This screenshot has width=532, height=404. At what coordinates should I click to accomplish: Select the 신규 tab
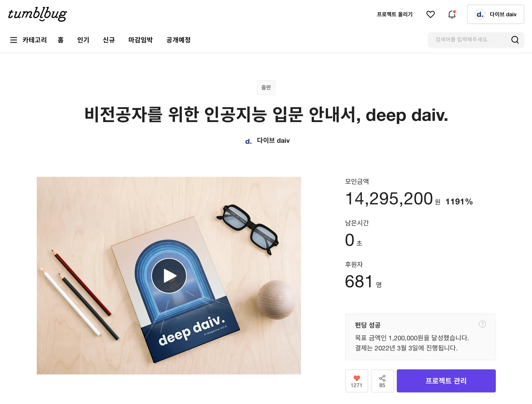click(109, 40)
